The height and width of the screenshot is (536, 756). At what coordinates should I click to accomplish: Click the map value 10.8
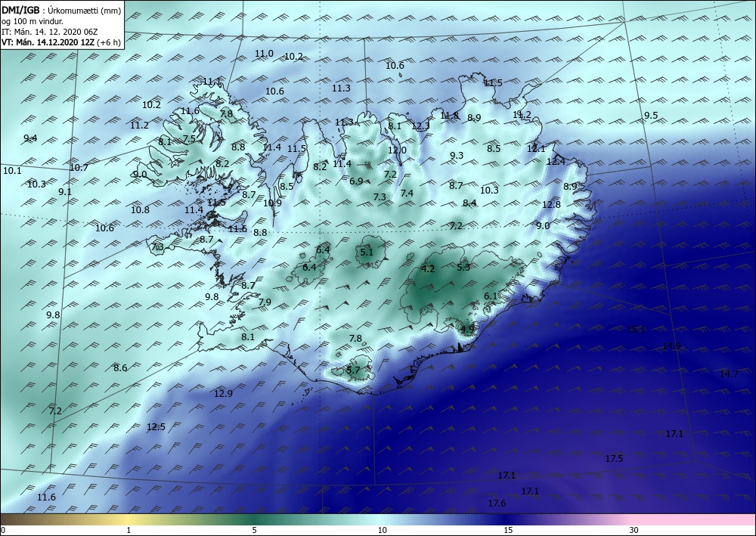[141, 209]
